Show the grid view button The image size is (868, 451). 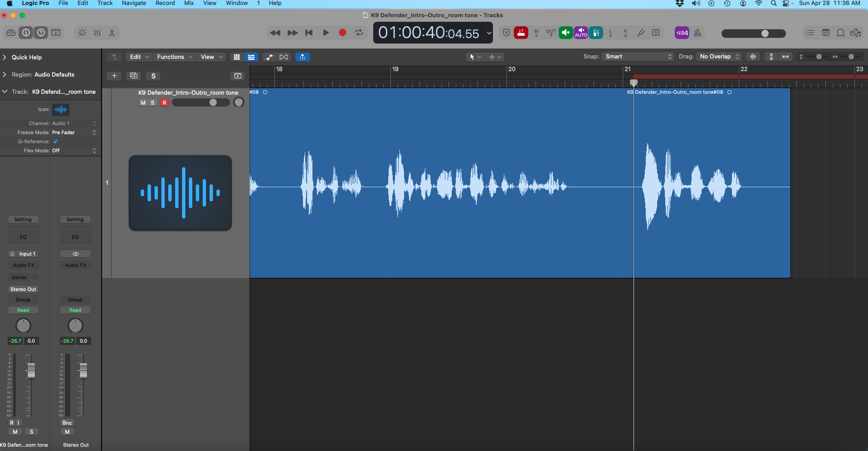click(236, 57)
